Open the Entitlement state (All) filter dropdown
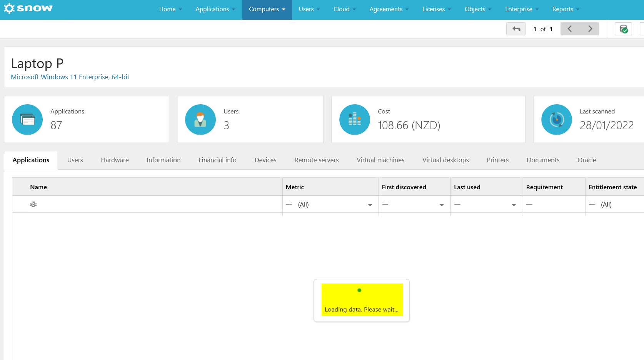The width and height of the screenshot is (644, 360). click(621, 205)
